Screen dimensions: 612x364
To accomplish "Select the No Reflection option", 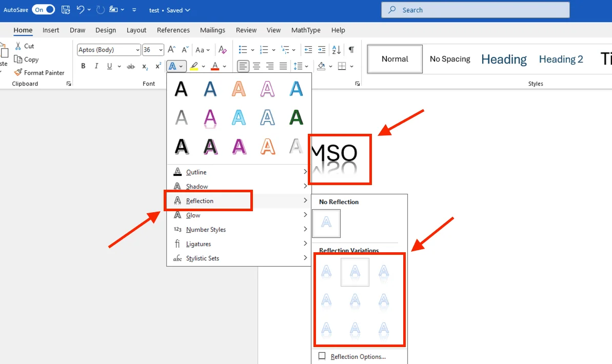I will (326, 223).
